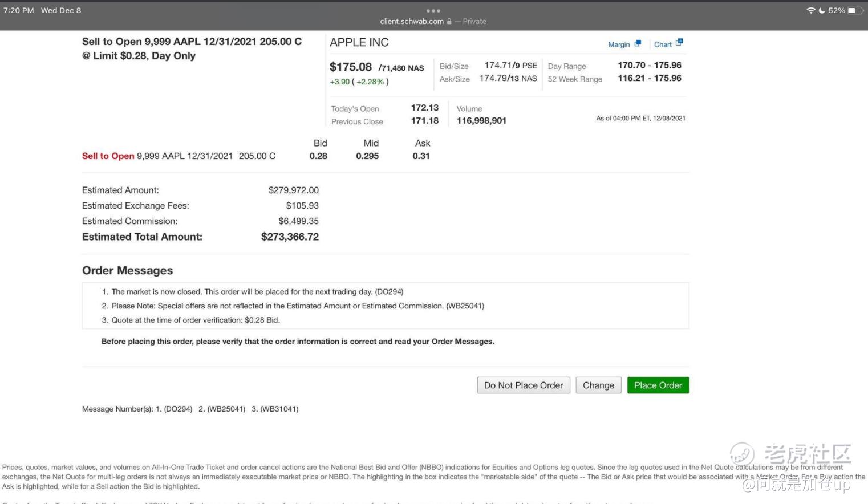Click the green Place Order button

tap(658, 385)
